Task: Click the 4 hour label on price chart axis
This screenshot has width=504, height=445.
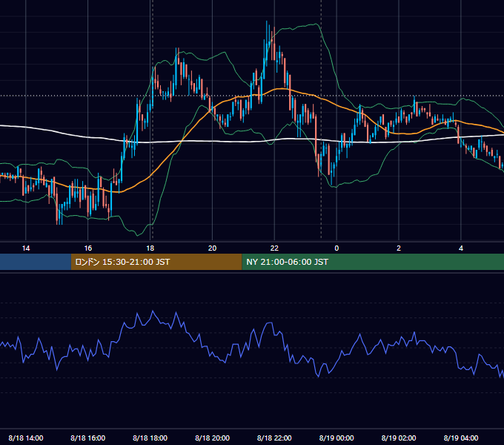Action: point(461,248)
